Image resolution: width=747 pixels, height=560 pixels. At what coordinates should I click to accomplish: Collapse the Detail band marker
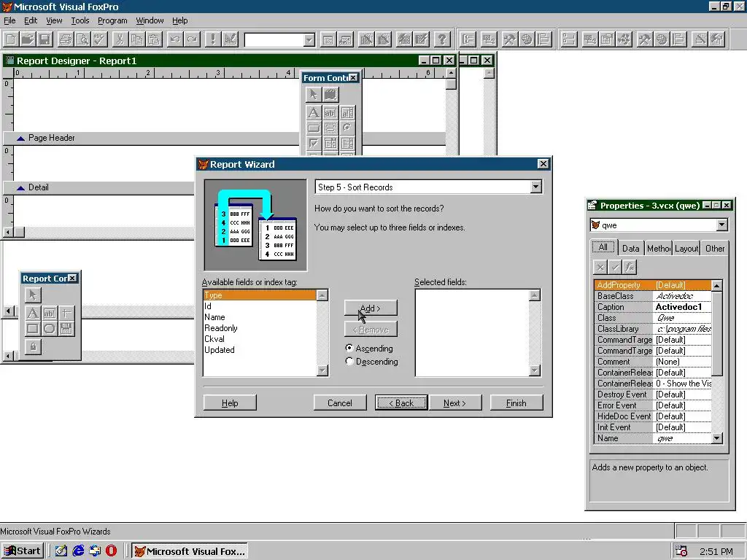pos(20,187)
